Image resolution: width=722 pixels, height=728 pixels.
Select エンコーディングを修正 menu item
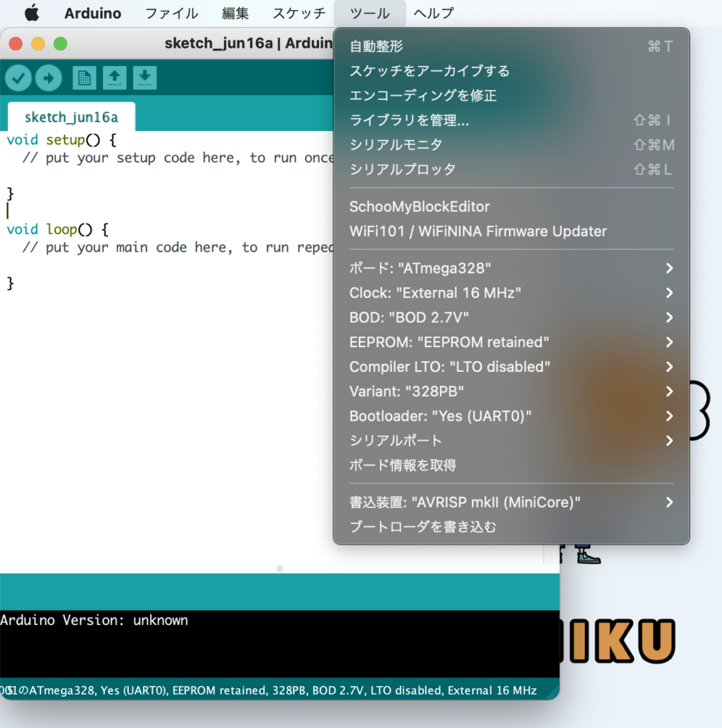coord(512,95)
